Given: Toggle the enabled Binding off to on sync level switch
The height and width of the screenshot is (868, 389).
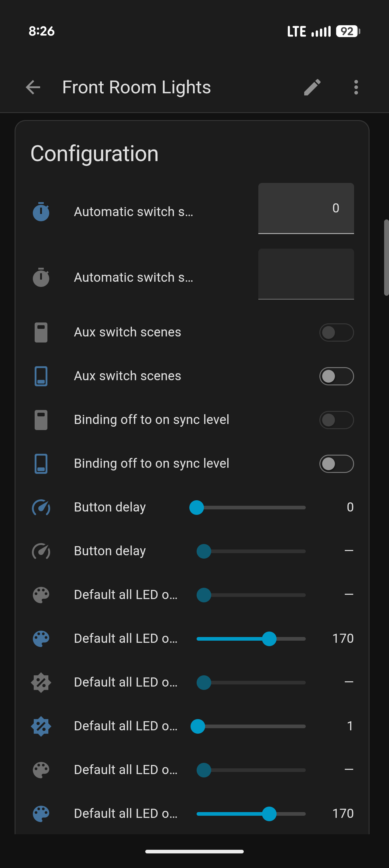Looking at the screenshot, I should coord(336,464).
